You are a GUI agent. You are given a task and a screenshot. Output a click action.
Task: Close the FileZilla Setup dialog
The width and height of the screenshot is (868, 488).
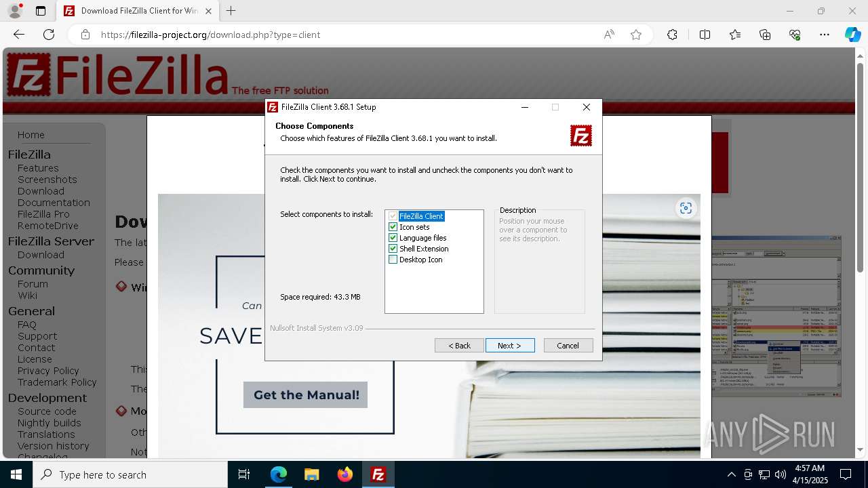587,107
